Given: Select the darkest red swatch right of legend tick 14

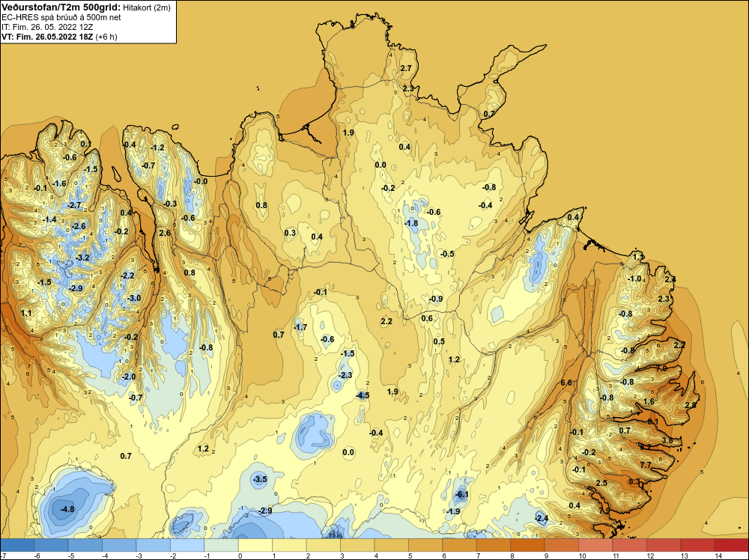Looking at the screenshot, I should pyautogui.click(x=731, y=544).
